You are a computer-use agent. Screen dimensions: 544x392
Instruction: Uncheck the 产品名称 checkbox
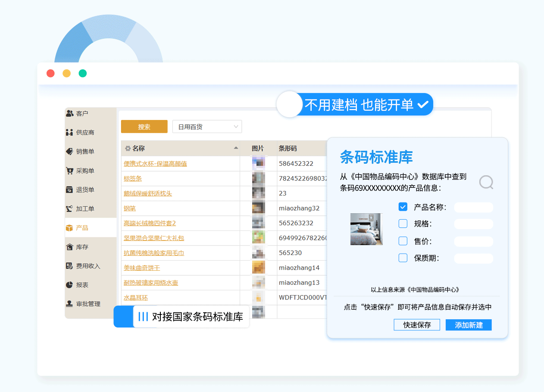pos(403,207)
